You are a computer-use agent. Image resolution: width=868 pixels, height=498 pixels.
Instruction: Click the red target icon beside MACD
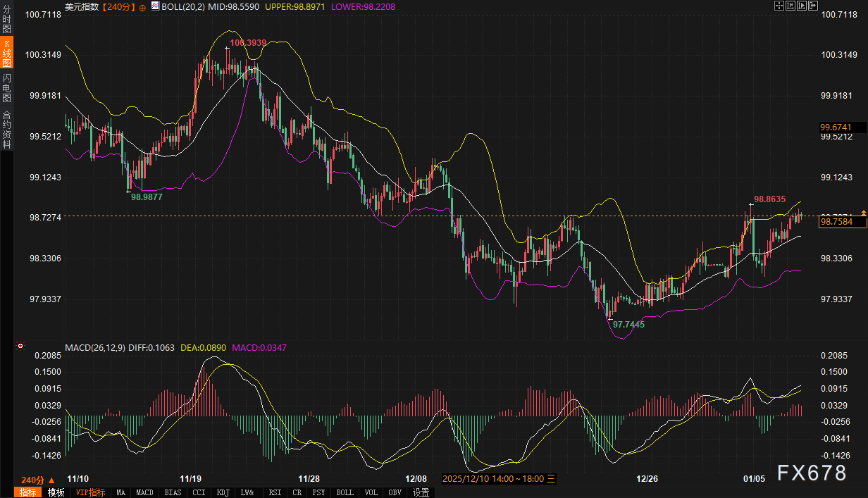20,347
